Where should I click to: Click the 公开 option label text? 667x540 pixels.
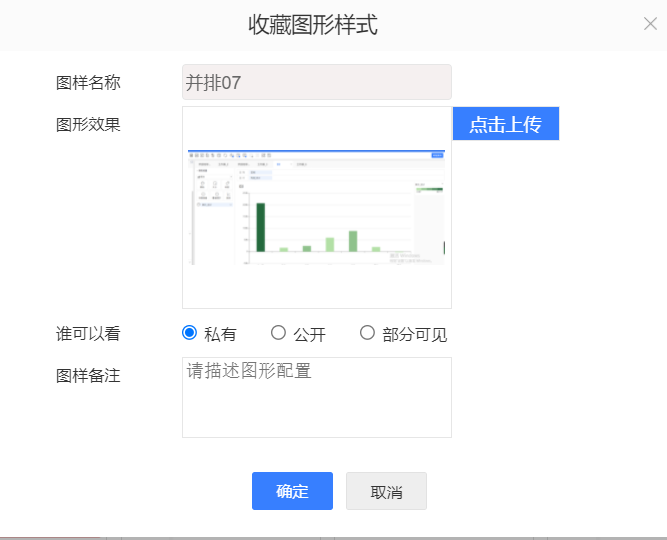309,334
